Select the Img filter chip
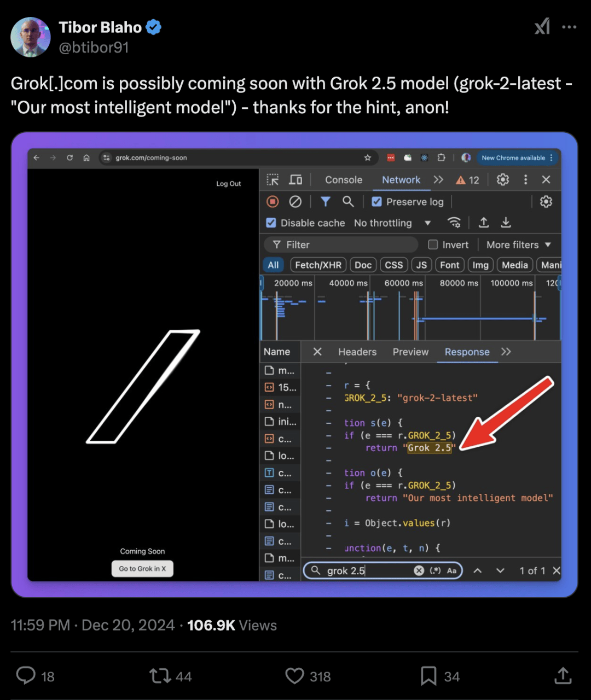Image resolution: width=591 pixels, height=700 pixels. click(x=480, y=265)
